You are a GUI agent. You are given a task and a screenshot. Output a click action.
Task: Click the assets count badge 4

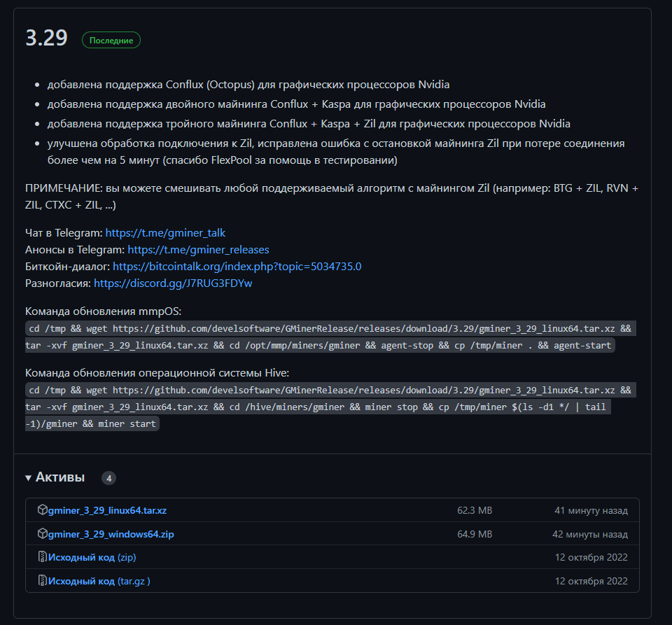(x=109, y=478)
